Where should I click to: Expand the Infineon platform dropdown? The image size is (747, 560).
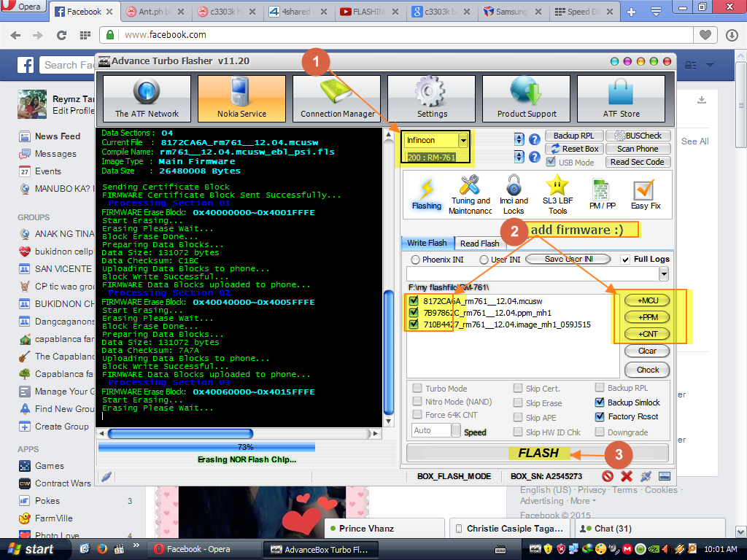[462, 140]
